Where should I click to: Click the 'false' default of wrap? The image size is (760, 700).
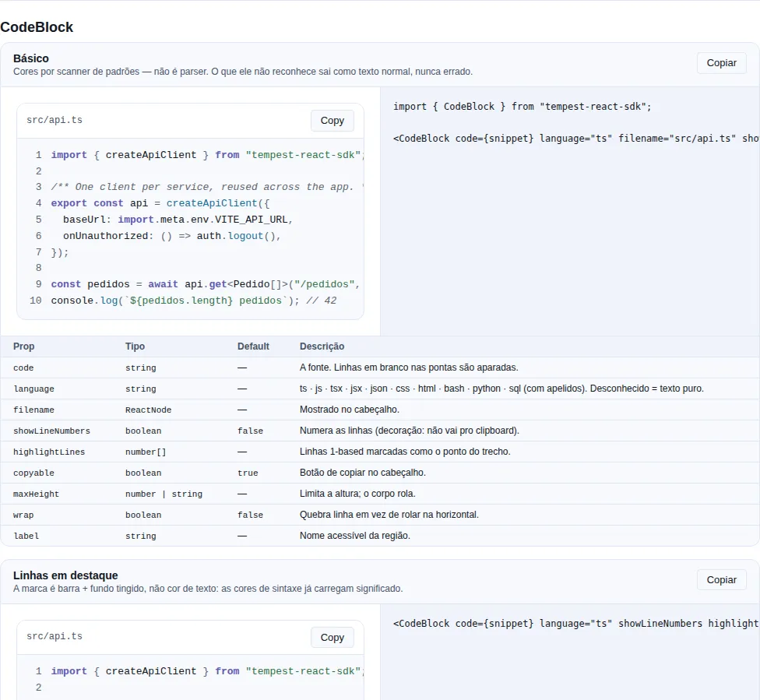[x=250, y=515]
